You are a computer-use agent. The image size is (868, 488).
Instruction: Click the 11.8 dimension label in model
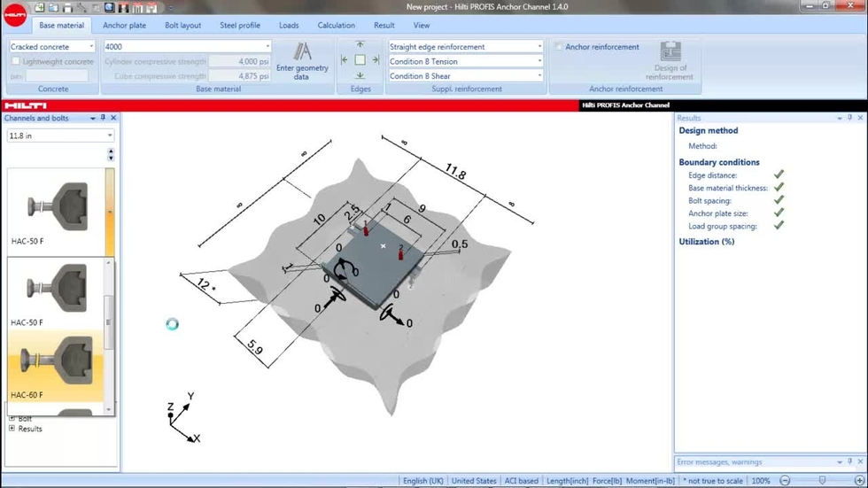tap(455, 172)
